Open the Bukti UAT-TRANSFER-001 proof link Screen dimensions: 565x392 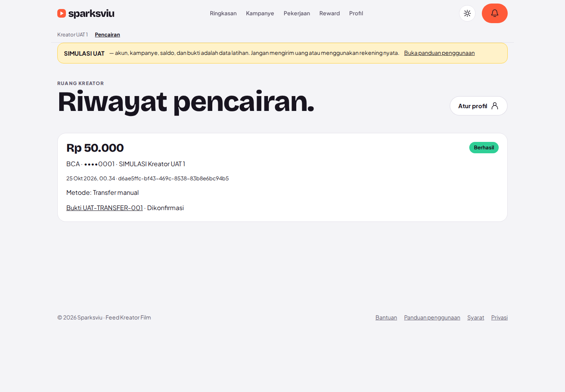coord(104,208)
